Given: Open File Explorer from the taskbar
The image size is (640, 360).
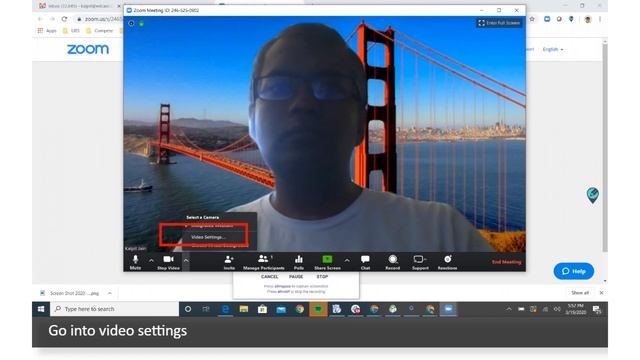Looking at the screenshot, I should pyautogui.click(x=244, y=309).
